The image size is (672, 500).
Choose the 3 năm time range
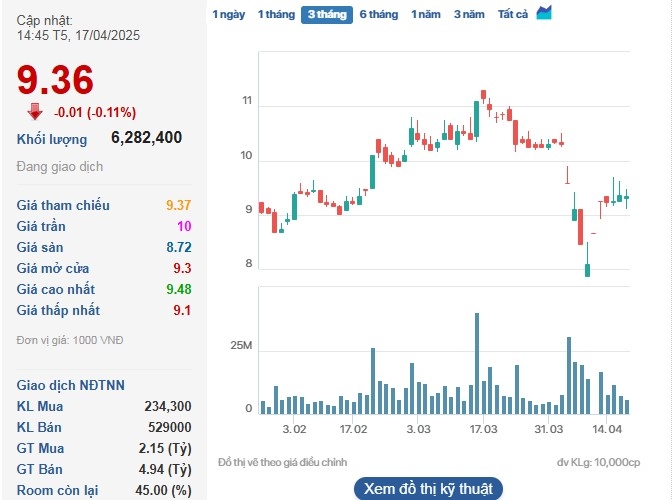tap(469, 14)
